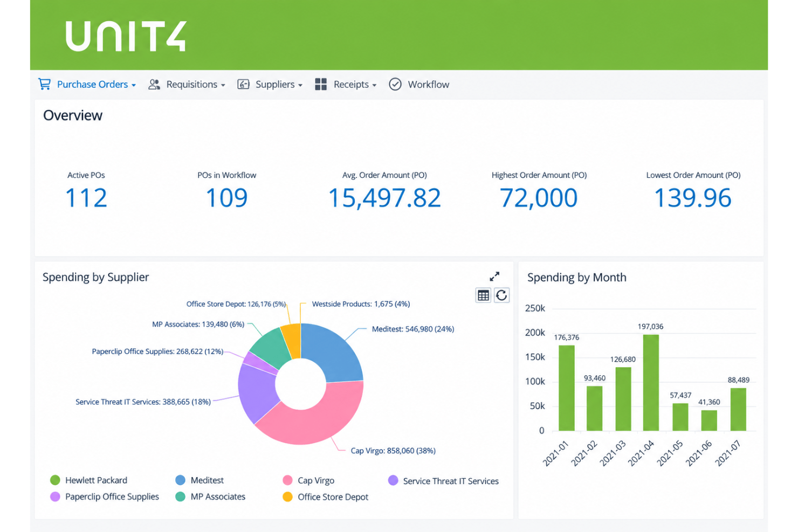Viewport: 798px width, 532px height.
Task: Refresh the Spending by Supplier chart
Action: 501,295
